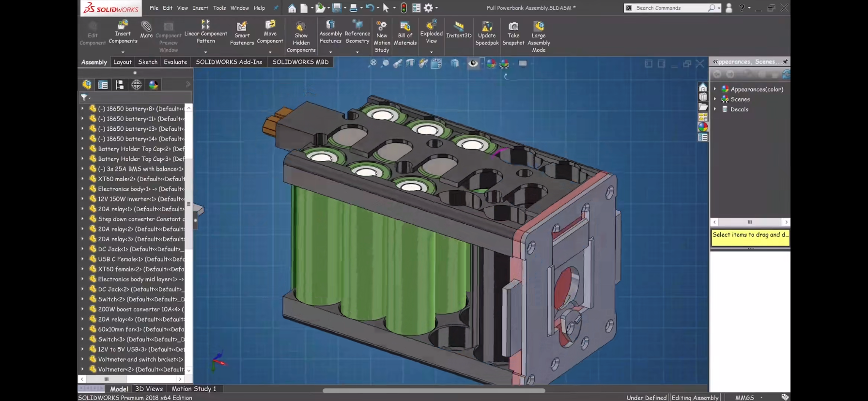Screen dimensions: 868x401
Task: Select the Mate tool
Action: point(146,30)
